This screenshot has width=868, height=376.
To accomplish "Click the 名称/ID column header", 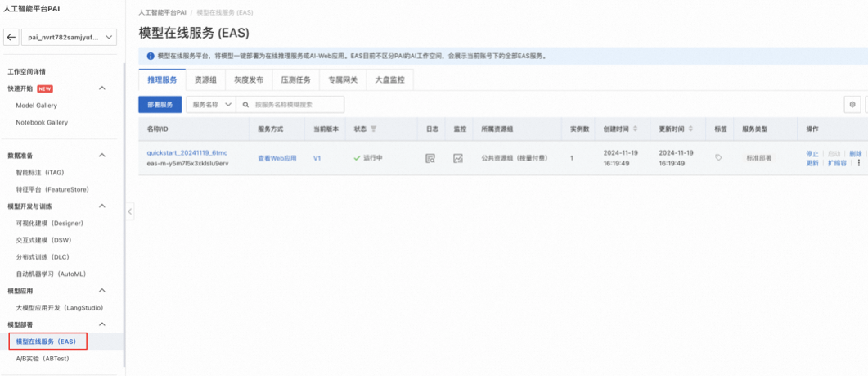I will [x=157, y=129].
